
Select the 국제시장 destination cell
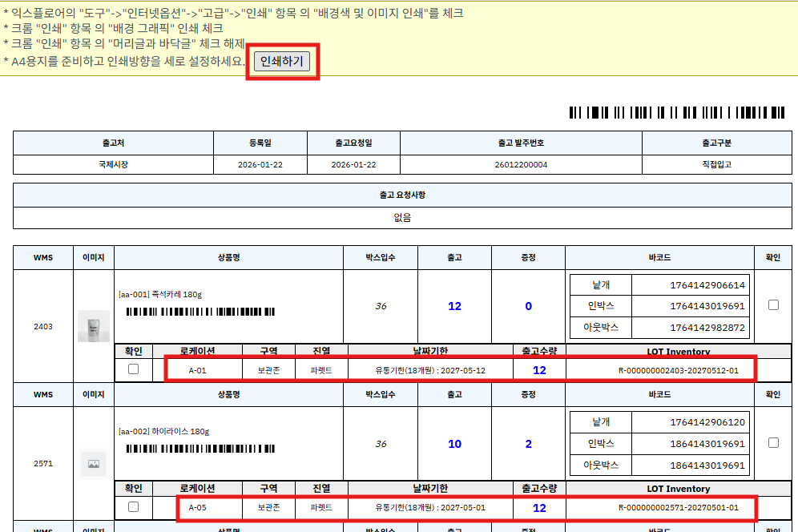[x=113, y=164]
